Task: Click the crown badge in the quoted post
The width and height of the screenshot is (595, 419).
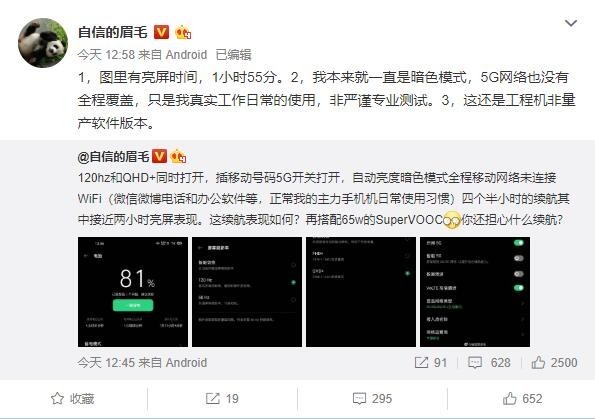Action: pos(178,156)
